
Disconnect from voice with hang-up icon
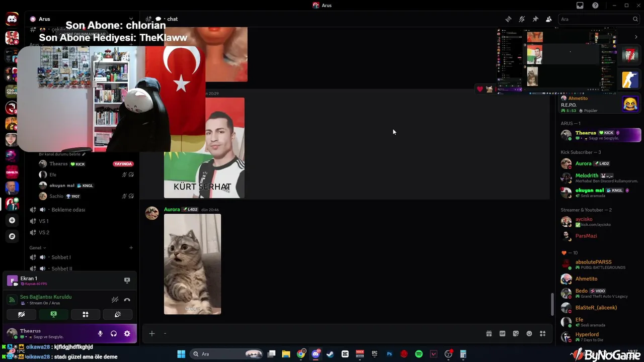click(x=127, y=300)
